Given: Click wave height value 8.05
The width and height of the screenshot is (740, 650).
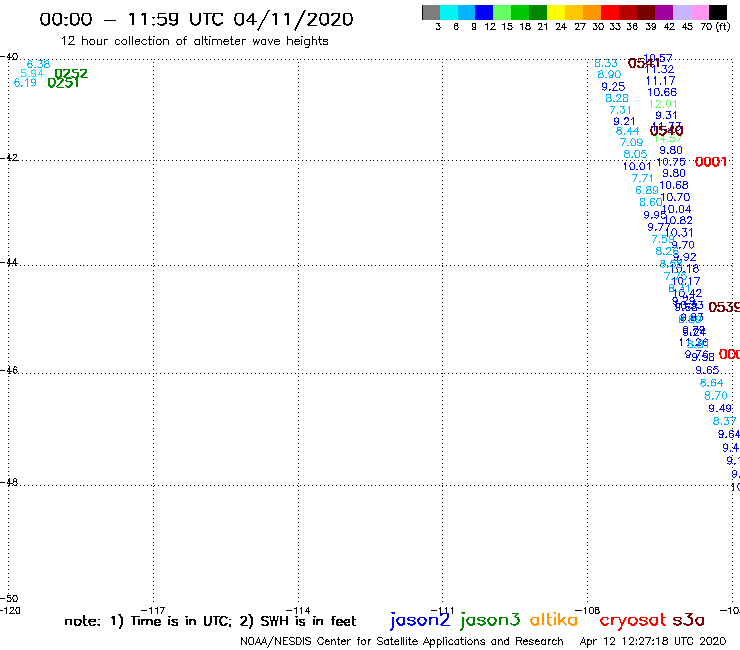Looking at the screenshot, I should (635, 154).
